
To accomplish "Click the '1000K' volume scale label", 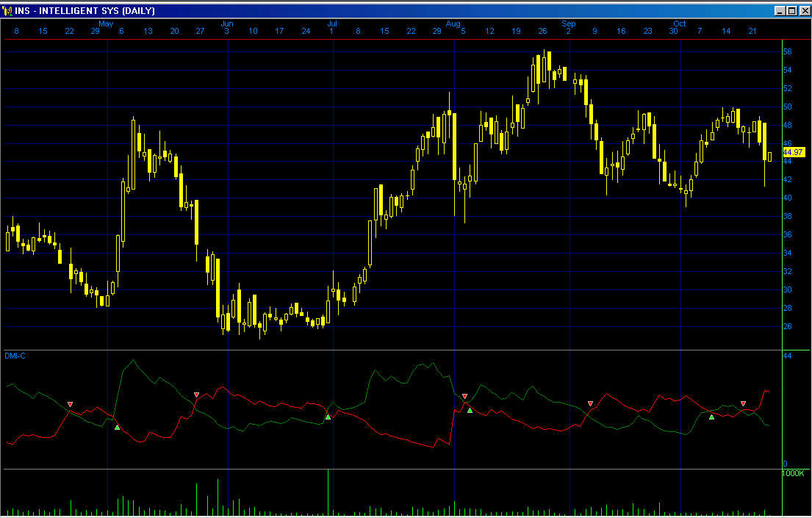I will click(x=793, y=473).
